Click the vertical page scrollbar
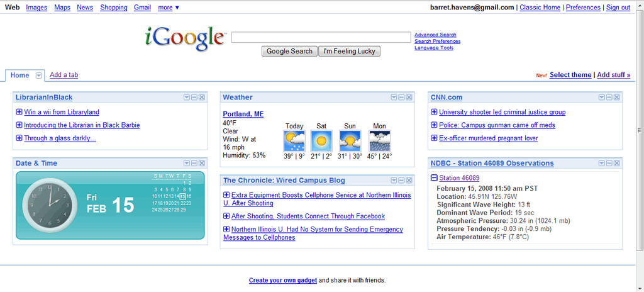 pyautogui.click(x=640, y=130)
